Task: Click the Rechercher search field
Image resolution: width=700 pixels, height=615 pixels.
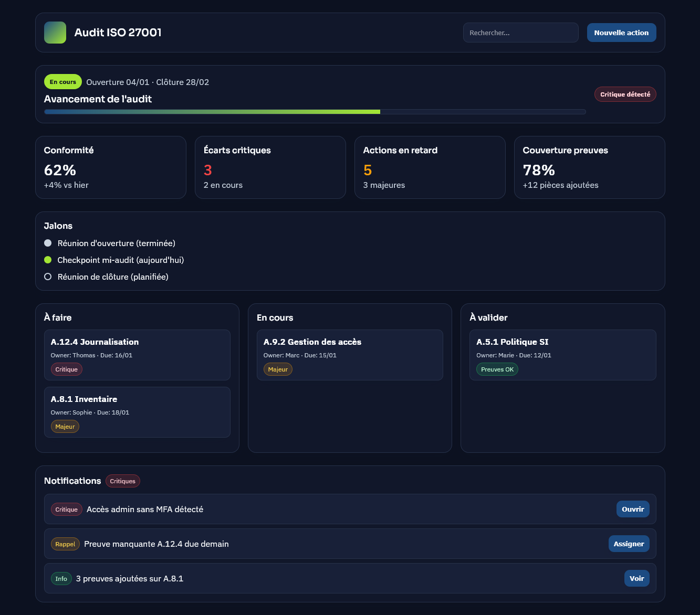Action: click(x=520, y=33)
